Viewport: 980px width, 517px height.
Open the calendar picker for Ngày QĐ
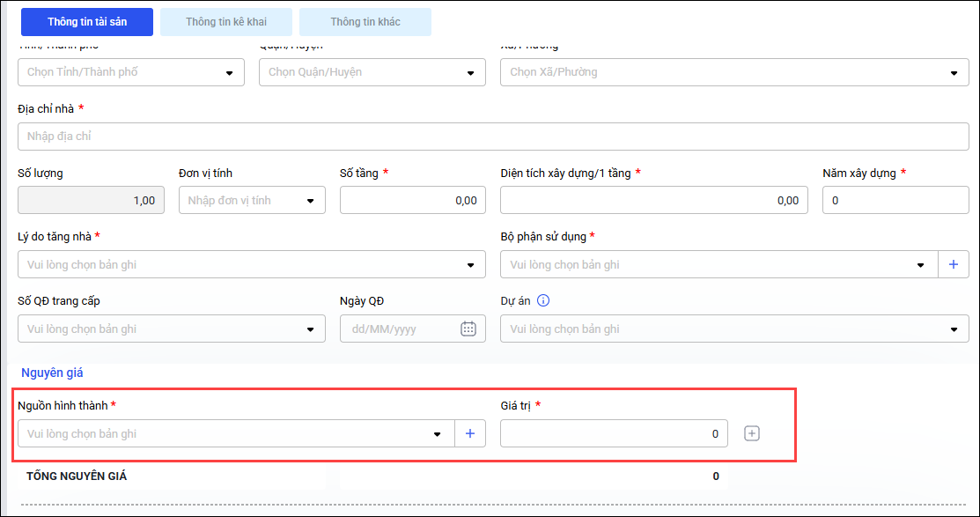468,329
